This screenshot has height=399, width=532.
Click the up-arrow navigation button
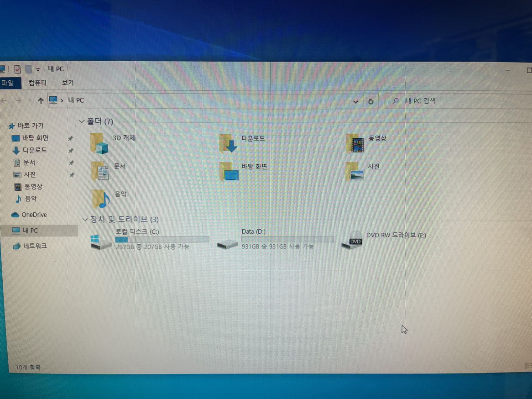41,101
